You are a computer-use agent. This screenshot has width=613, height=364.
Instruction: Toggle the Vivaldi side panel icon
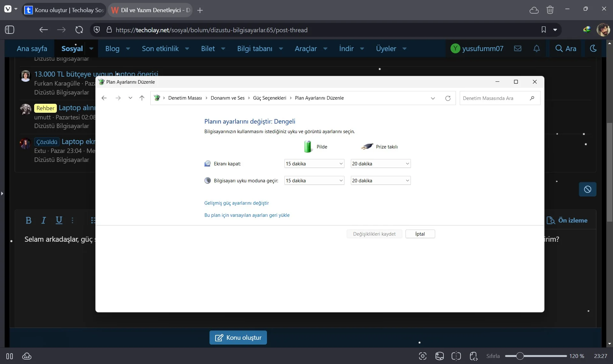[10, 30]
